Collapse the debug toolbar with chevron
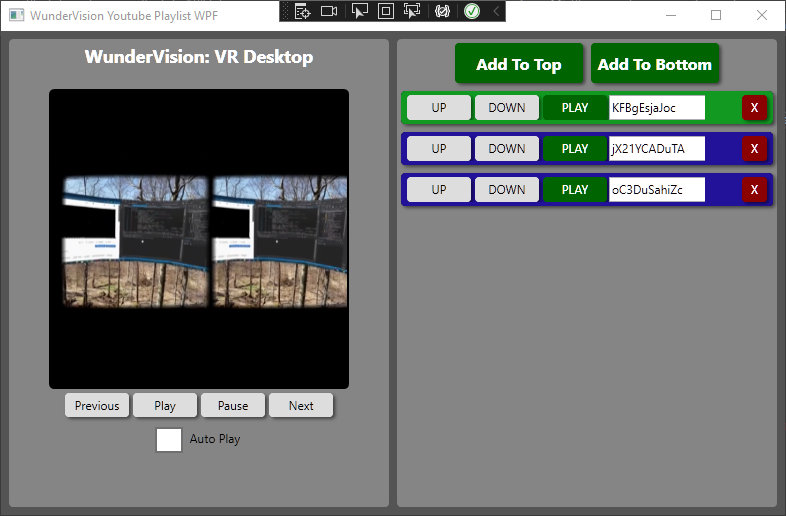 click(496, 11)
